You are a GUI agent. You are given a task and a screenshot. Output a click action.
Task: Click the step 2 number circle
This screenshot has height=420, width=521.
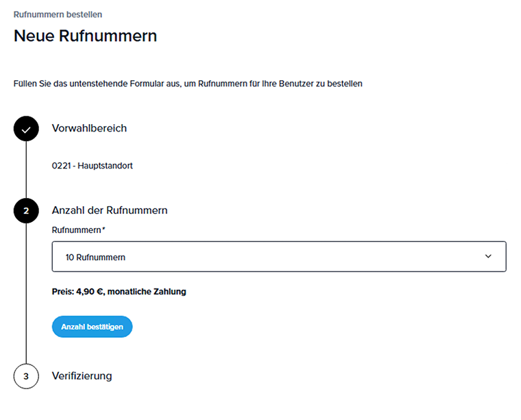click(x=26, y=210)
